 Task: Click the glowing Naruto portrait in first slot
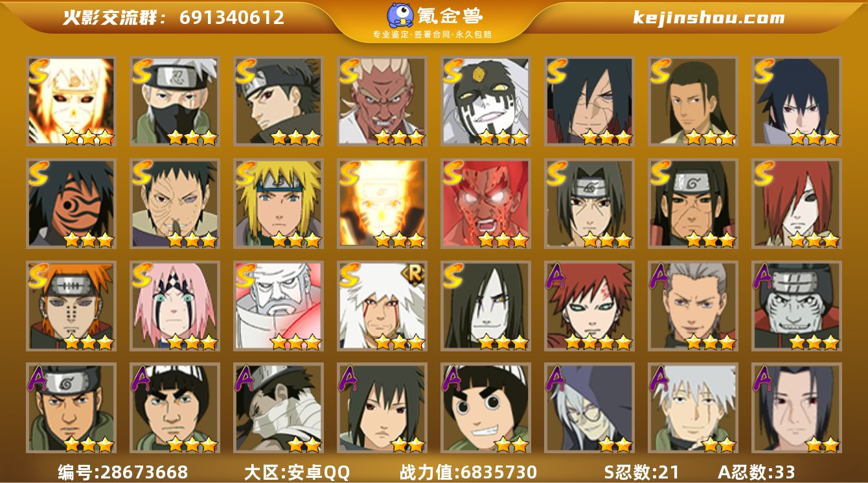(71, 100)
